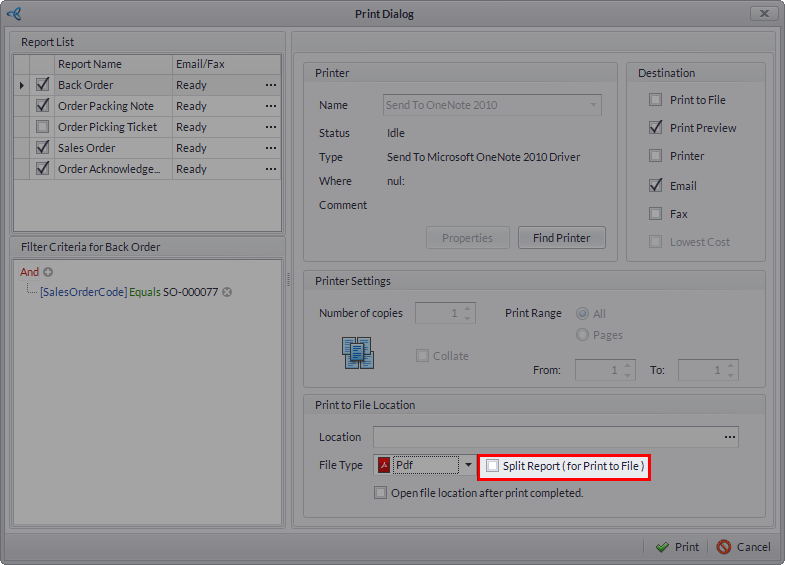This screenshot has width=785, height=565.
Task: Sort by Report Name column header
Action: pos(113,64)
